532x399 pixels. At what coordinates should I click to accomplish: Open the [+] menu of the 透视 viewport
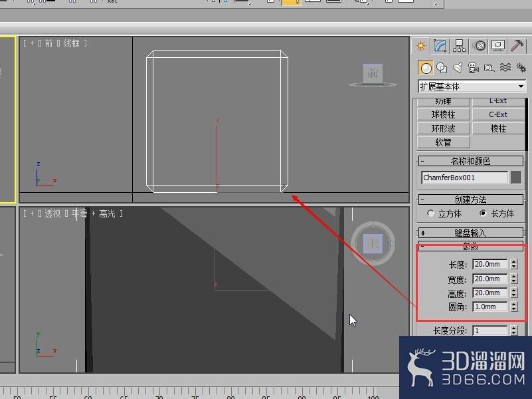33,213
